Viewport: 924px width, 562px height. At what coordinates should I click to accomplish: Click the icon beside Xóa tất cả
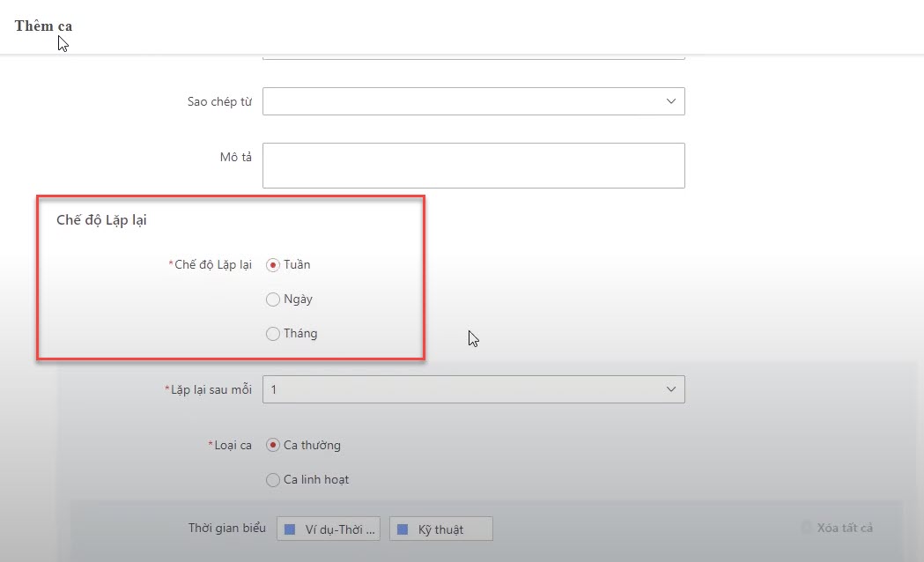point(806,528)
